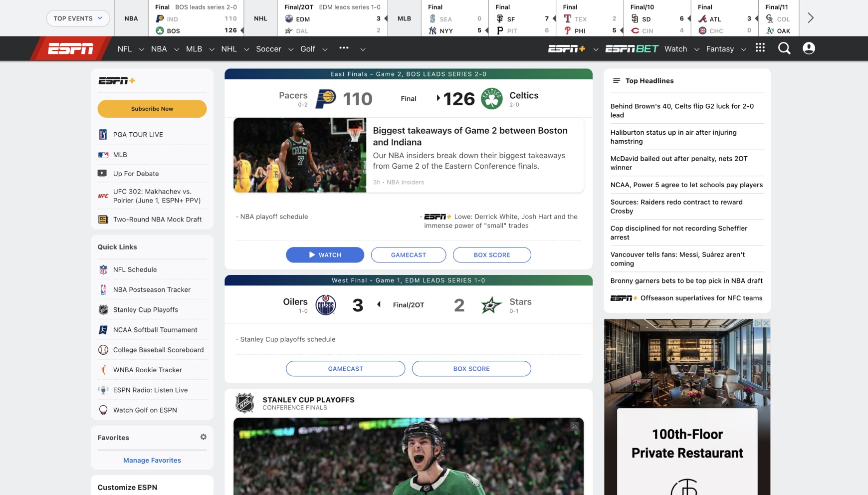Click the blue Watch button
This screenshot has height=495, width=868.
pyautogui.click(x=325, y=255)
